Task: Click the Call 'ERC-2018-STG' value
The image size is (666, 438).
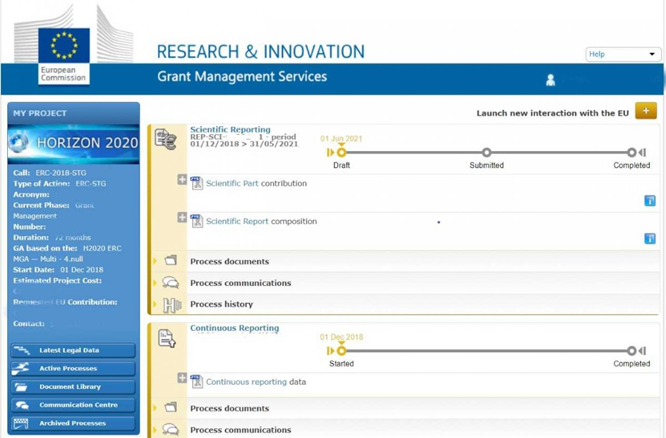Action: [x=61, y=173]
